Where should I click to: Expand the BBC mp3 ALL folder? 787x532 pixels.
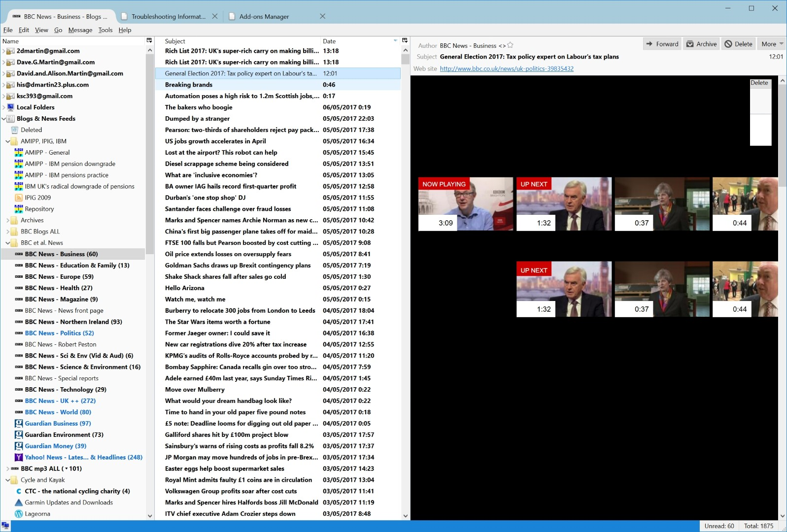pos(8,468)
